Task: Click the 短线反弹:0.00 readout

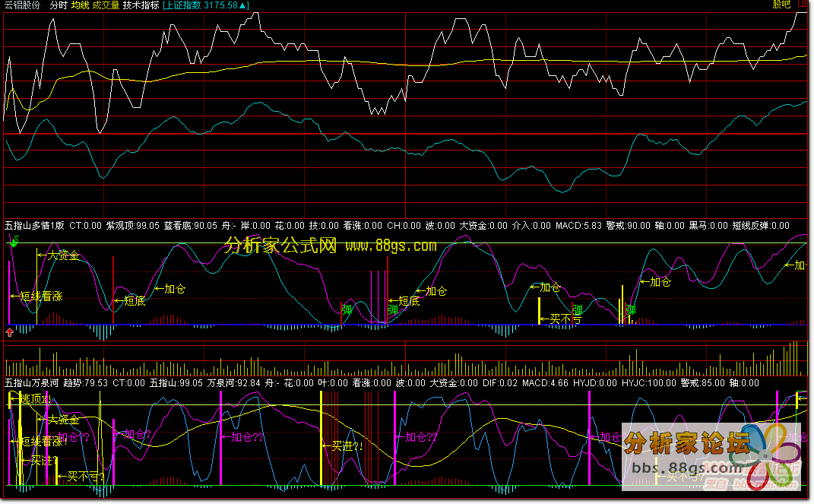Action: 761,226
